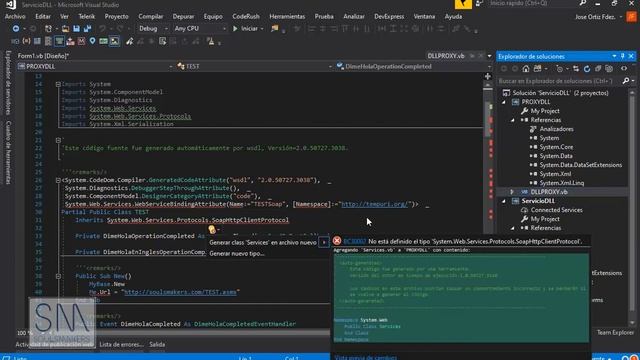Image resolution: width=640 pixels, height=360 pixels.
Task: Open the http://tempuri.org/ link in code
Action: point(375,204)
